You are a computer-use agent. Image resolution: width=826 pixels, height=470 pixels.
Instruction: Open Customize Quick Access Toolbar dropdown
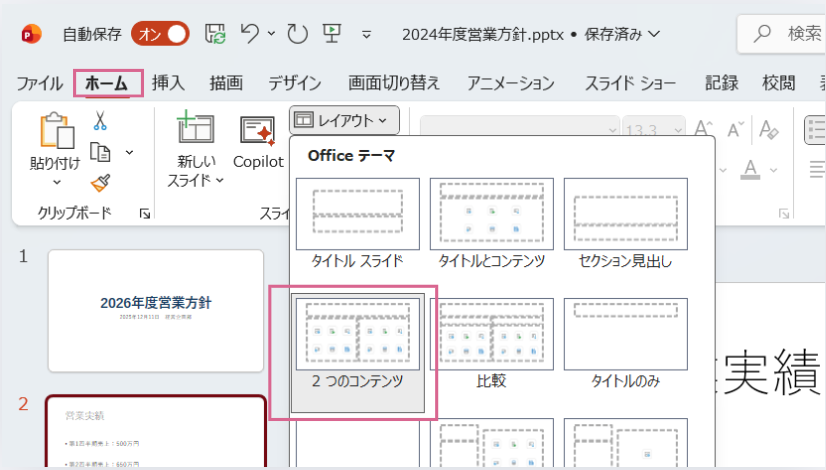click(366, 35)
